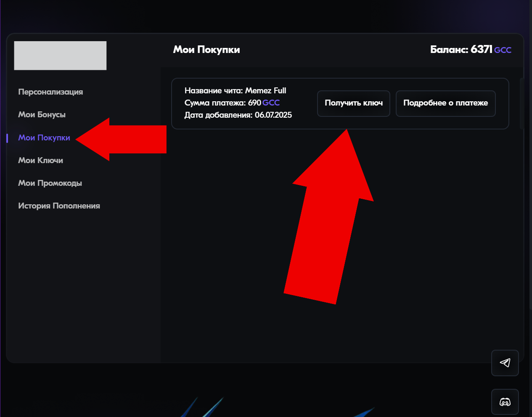Switch to Мои Промокоды section
This screenshot has width=532, height=417.
point(50,183)
